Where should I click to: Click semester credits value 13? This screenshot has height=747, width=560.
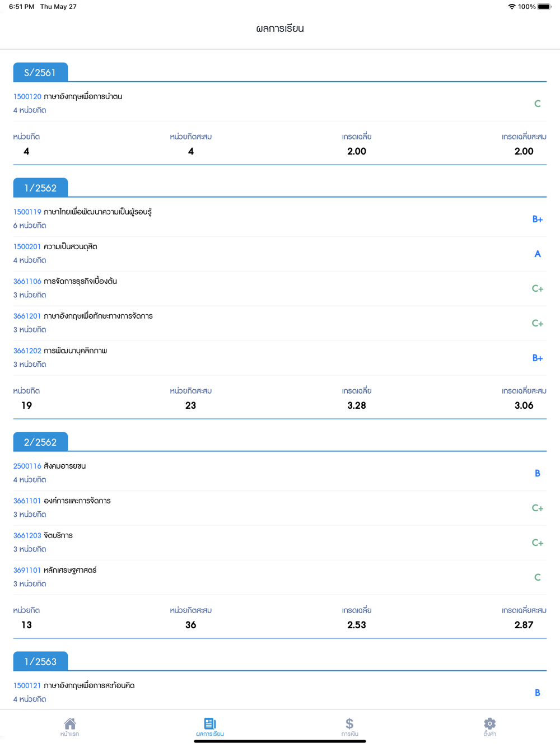tap(27, 625)
